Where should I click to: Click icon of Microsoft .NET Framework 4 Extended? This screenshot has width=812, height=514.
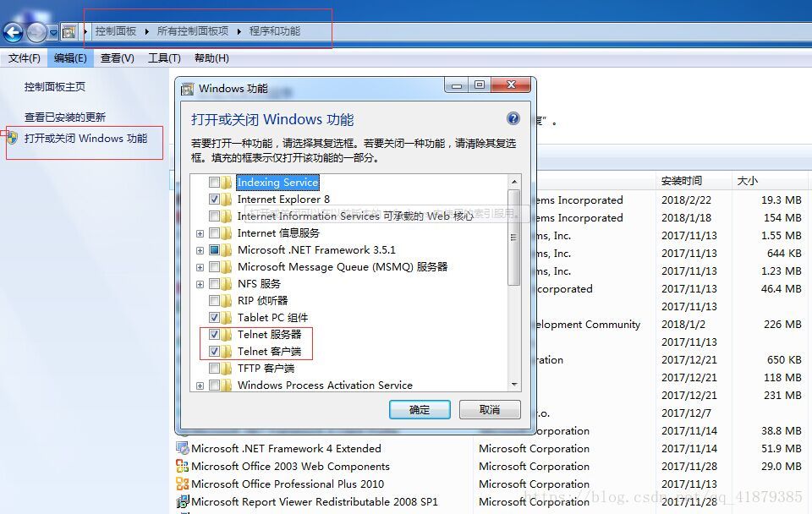pos(183,448)
